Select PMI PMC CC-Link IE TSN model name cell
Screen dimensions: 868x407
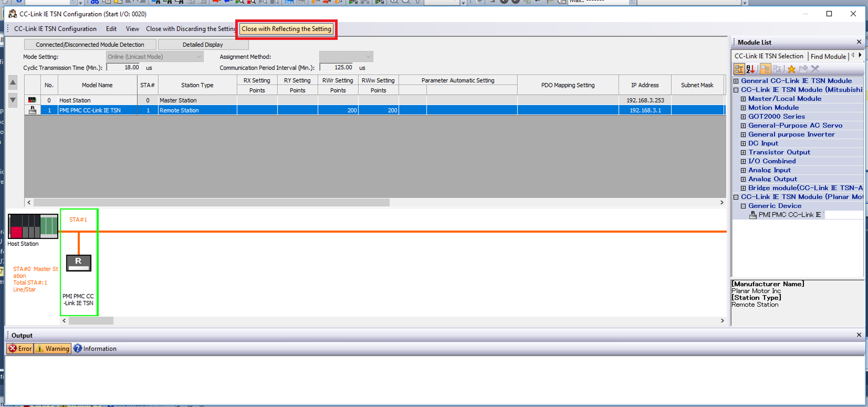click(x=98, y=110)
